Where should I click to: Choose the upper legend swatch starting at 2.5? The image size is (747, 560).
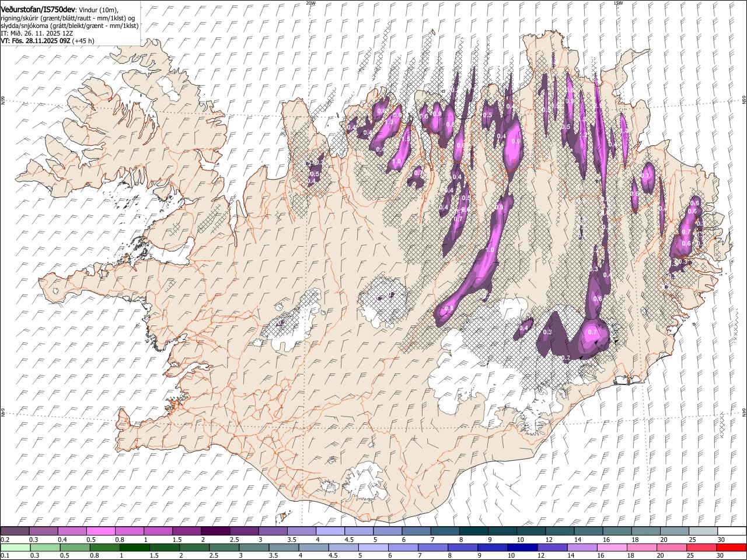[x=244, y=531]
